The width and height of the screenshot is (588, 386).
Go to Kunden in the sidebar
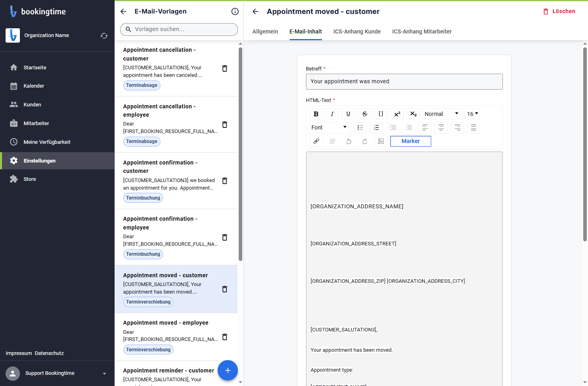(x=57, y=105)
